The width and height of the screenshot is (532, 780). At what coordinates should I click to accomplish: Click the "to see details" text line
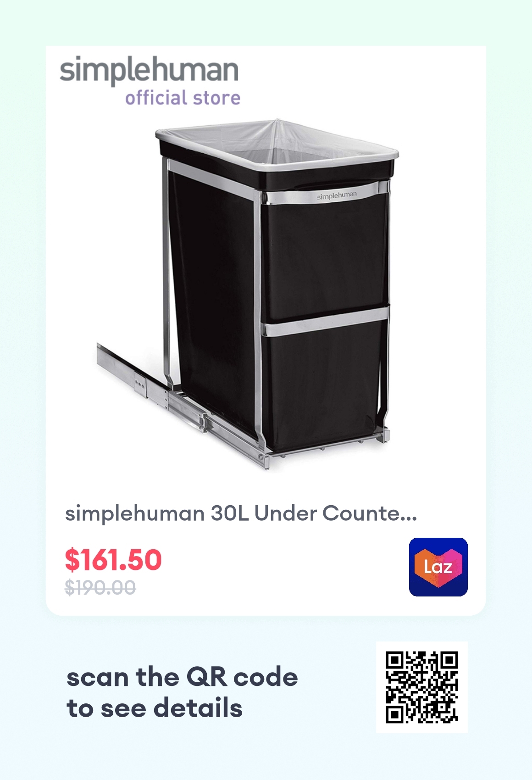pyautogui.click(x=155, y=708)
